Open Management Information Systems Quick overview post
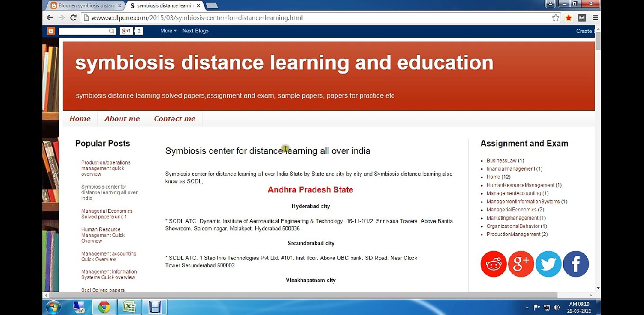This screenshot has width=644, height=315. click(109, 274)
